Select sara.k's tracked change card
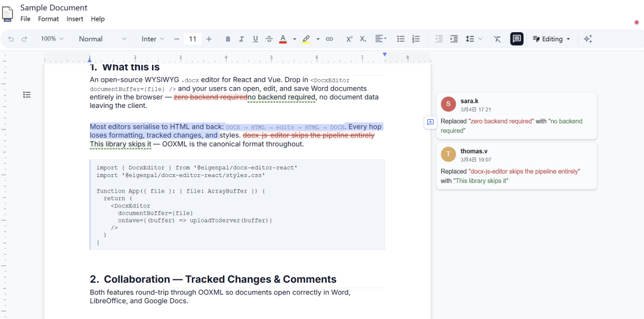The height and width of the screenshot is (319, 644). [x=516, y=116]
